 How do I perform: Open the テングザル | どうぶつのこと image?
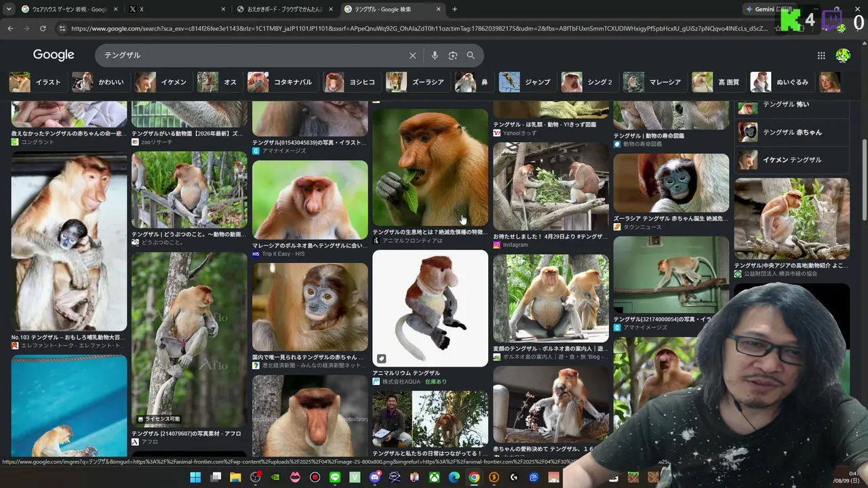tap(189, 190)
